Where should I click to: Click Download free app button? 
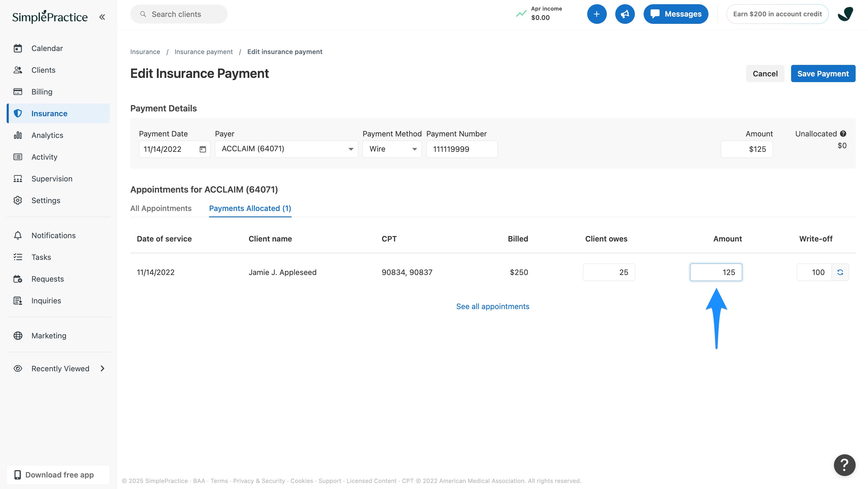pos(58,475)
